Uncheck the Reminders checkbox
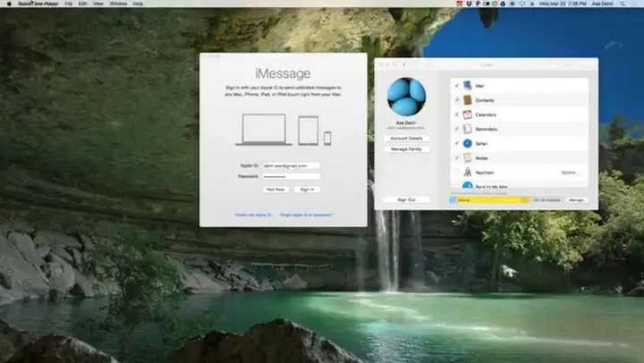644x363 pixels. coord(457,129)
